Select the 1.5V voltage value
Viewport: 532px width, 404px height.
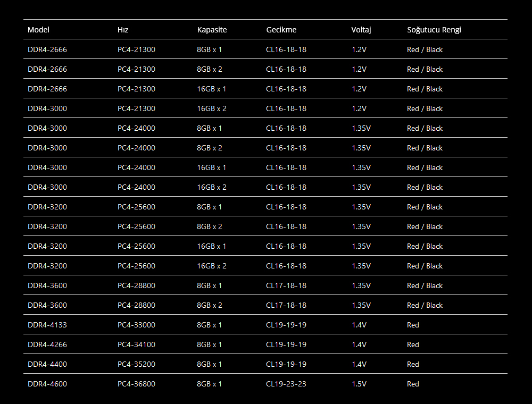[x=359, y=384]
